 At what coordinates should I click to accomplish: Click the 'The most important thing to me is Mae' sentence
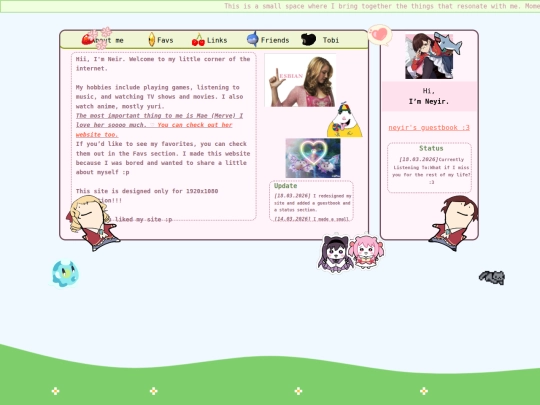(x=159, y=120)
